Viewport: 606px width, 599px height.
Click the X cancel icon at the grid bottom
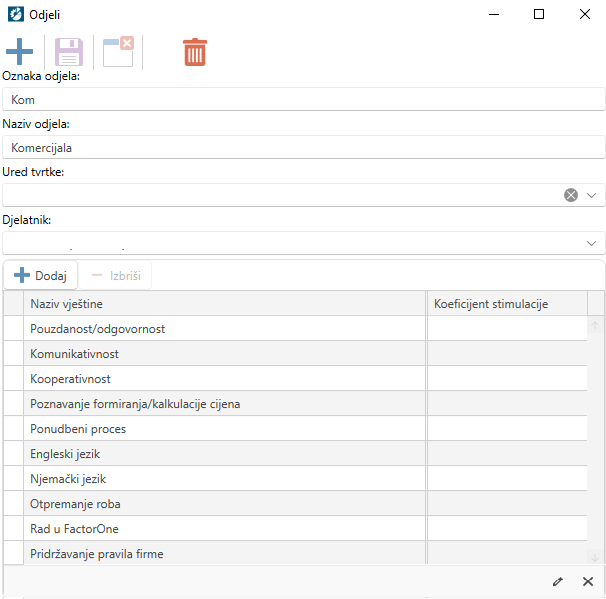pyautogui.click(x=588, y=581)
